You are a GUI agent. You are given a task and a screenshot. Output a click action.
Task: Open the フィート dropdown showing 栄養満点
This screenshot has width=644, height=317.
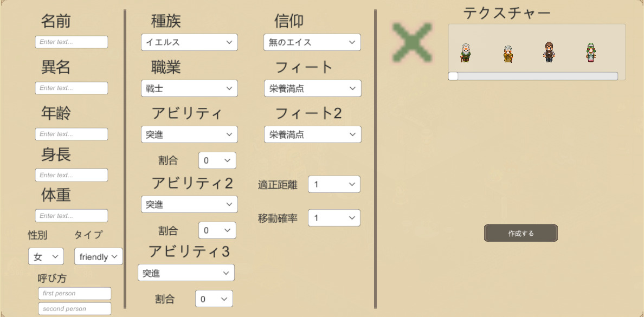click(x=313, y=88)
